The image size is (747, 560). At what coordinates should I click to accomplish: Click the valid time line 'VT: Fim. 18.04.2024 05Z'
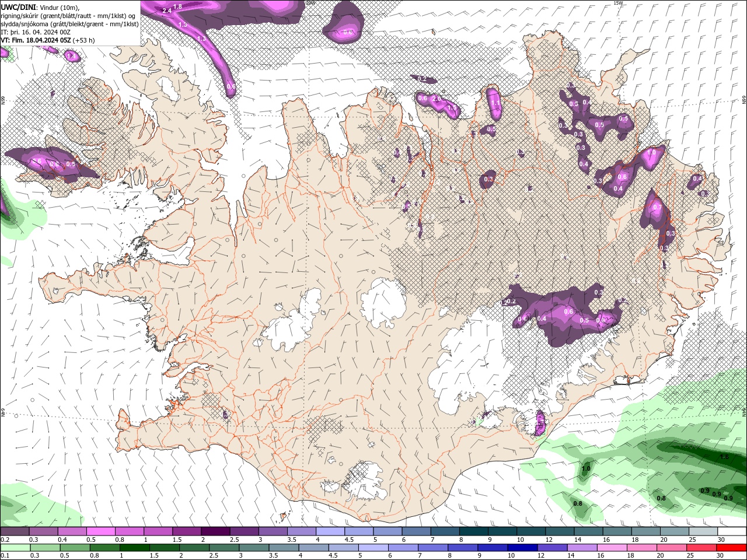pos(36,40)
